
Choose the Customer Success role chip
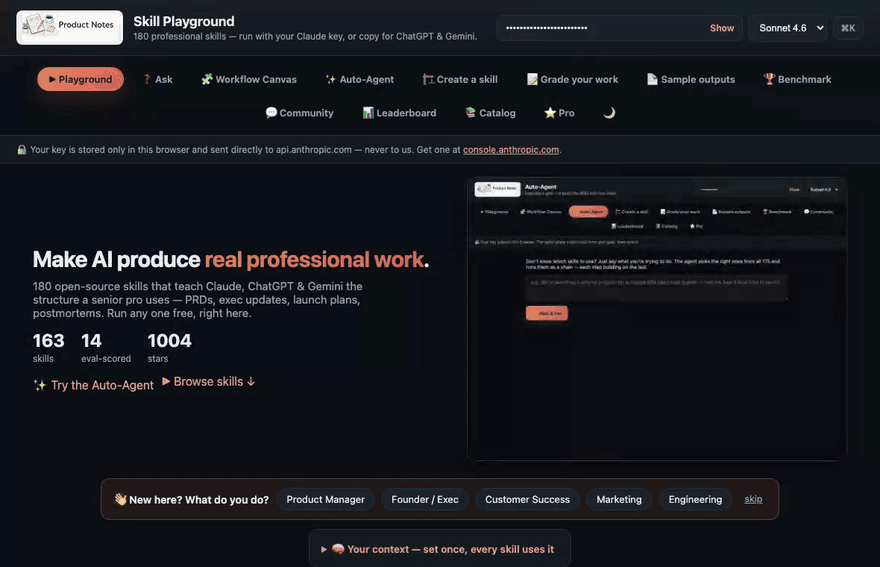pyautogui.click(x=528, y=500)
